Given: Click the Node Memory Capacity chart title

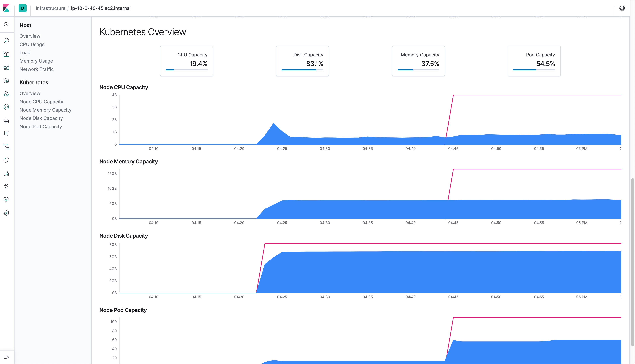Looking at the screenshot, I should pos(128,161).
